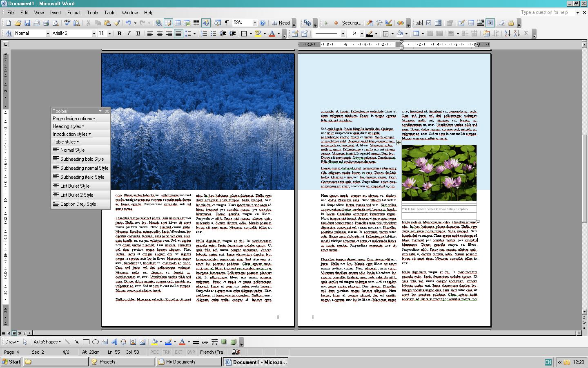The width and height of the screenshot is (588, 368).
Task: Apply Normal Style from floating toolbar
Action: click(81, 150)
